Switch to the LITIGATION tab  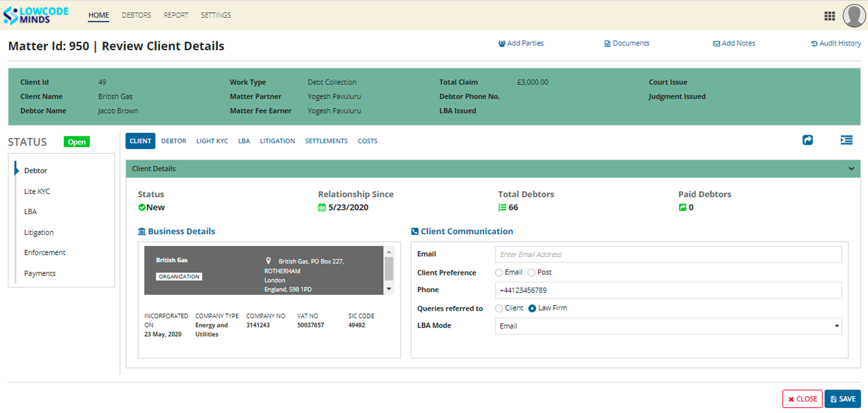coord(277,141)
